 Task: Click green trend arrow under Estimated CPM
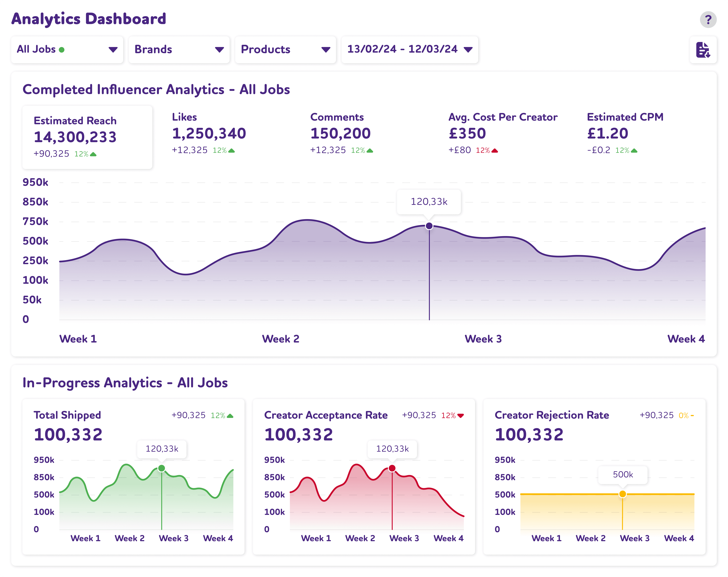(x=634, y=151)
